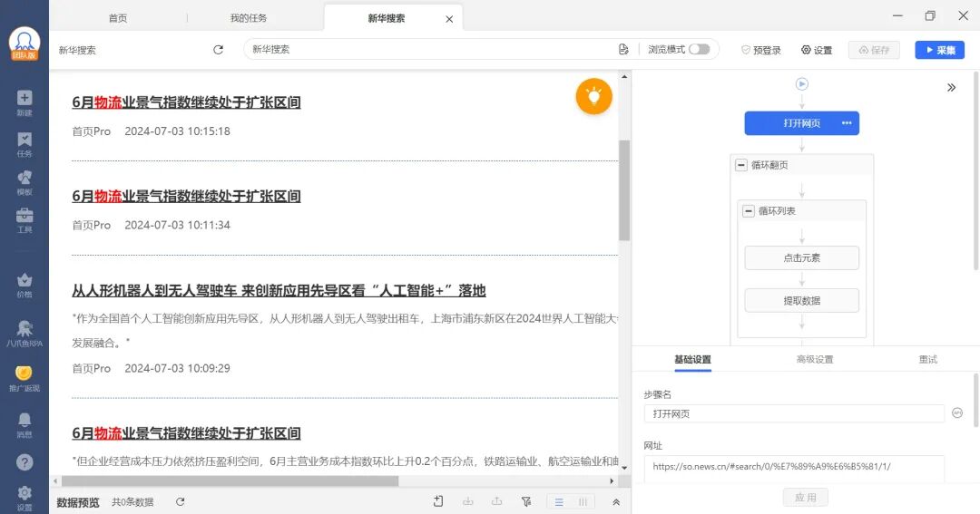Click the address bar input 新华搜索

[x=430, y=49]
